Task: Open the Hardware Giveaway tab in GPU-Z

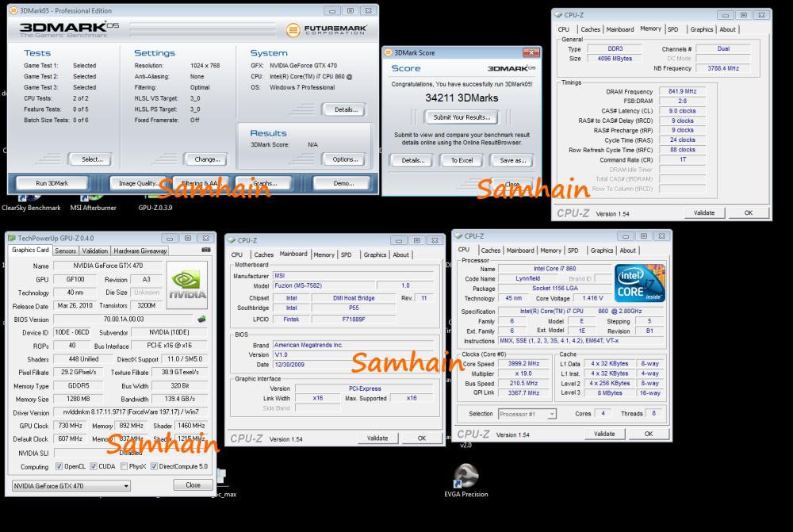Action: pyautogui.click(x=140, y=251)
